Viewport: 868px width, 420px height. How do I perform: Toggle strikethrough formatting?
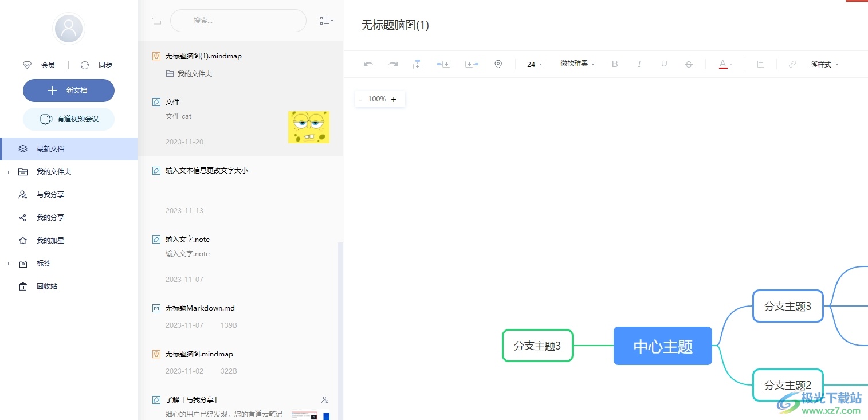pyautogui.click(x=689, y=64)
